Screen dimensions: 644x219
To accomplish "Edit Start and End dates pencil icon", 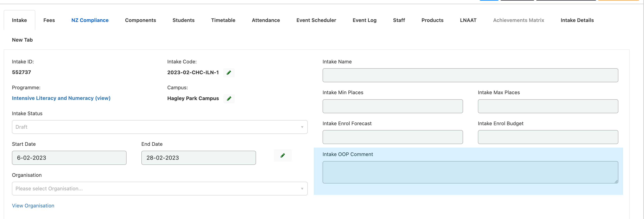I will click(x=282, y=156).
